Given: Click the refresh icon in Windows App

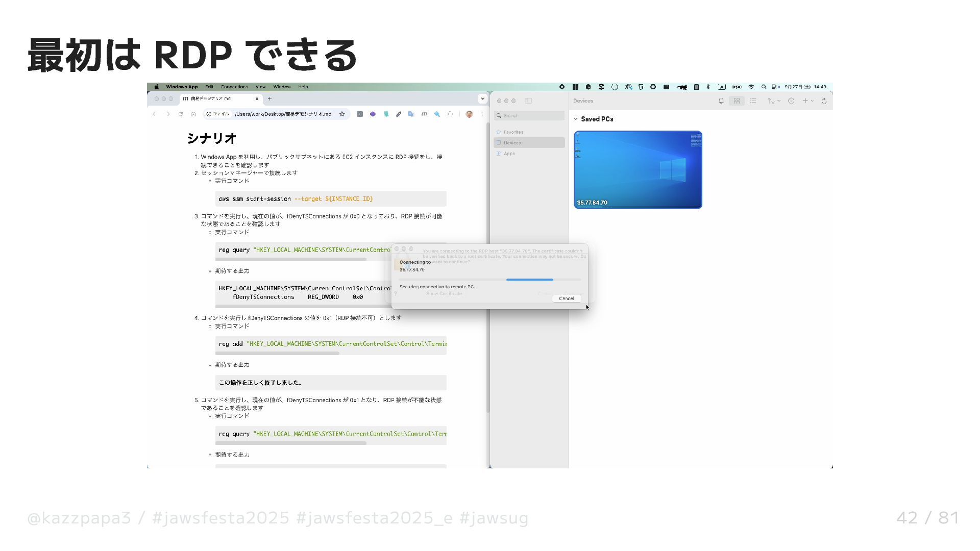Looking at the screenshot, I should coord(824,101).
